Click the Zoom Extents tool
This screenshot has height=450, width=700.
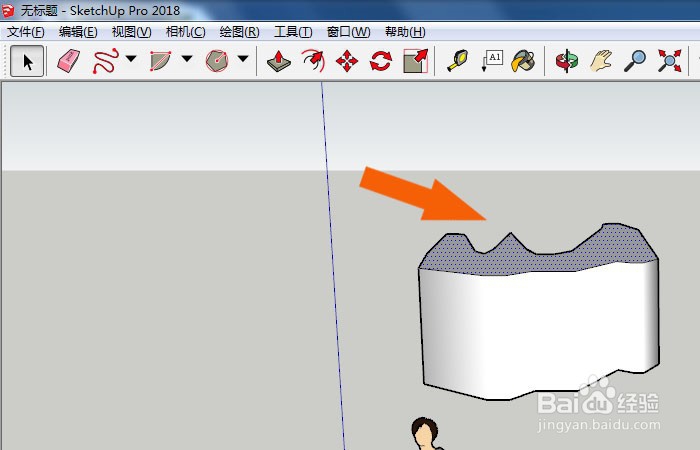[669, 61]
